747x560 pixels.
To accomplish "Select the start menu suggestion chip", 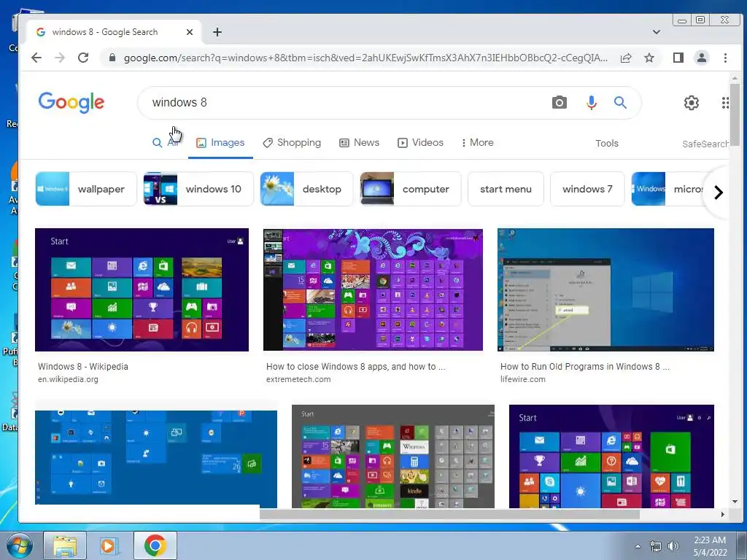I will point(506,189).
